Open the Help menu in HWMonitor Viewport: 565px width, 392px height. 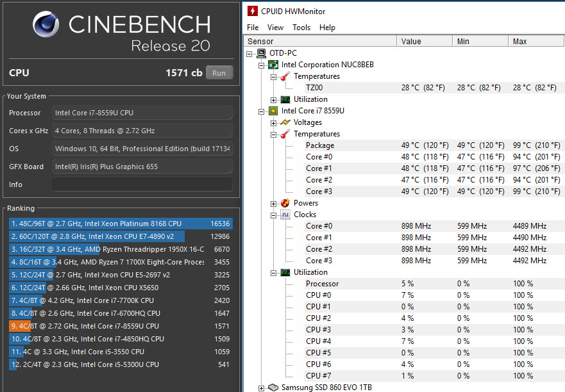point(327,28)
